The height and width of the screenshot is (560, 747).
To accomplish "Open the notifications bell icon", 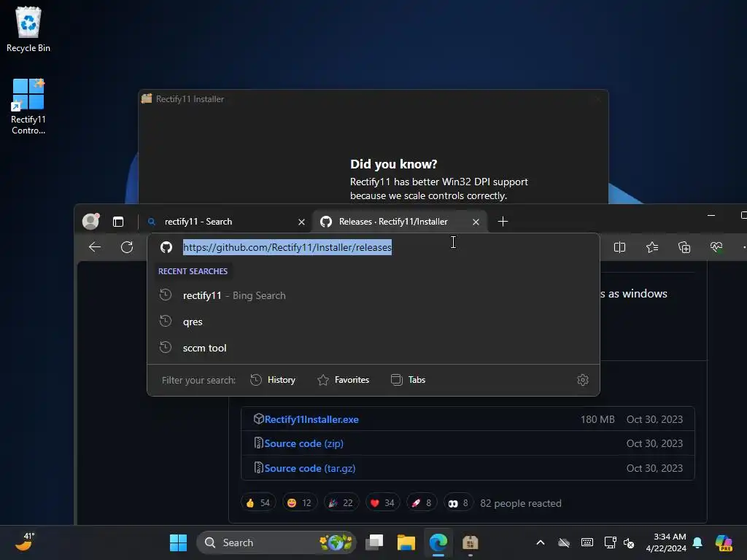I will coord(697,542).
